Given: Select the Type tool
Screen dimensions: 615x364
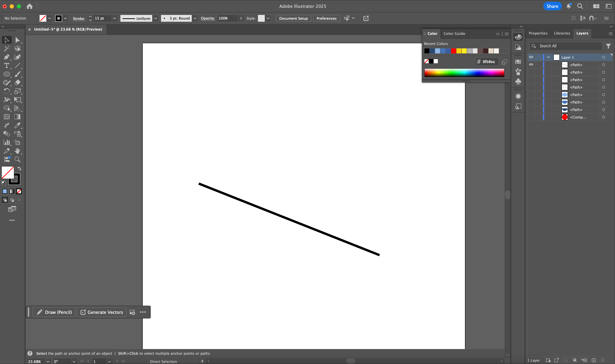Looking at the screenshot, I should [7, 65].
